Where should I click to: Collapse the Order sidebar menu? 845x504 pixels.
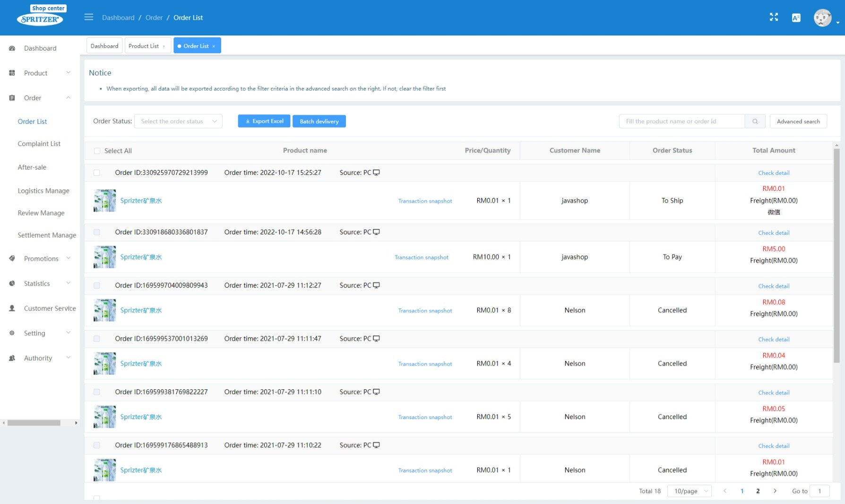tap(69, 98)
